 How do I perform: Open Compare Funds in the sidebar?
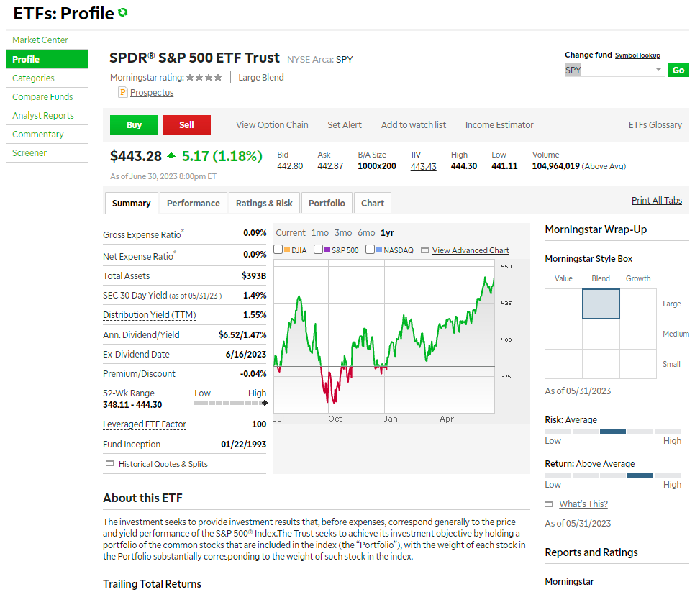(42, 97)
